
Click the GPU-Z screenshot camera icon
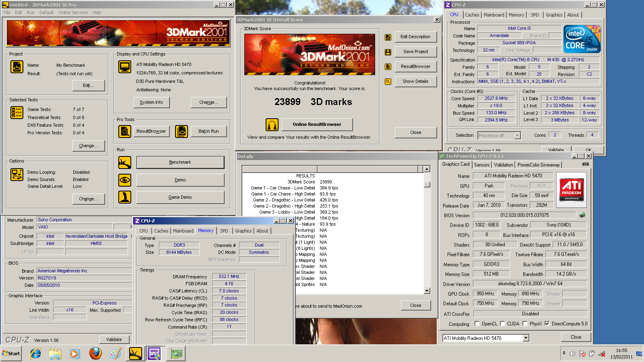point(586,164)
